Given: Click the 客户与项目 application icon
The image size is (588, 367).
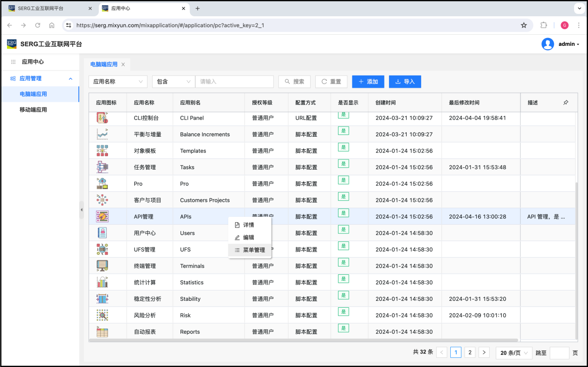Looking at the screenshot, I should [102, 200].
